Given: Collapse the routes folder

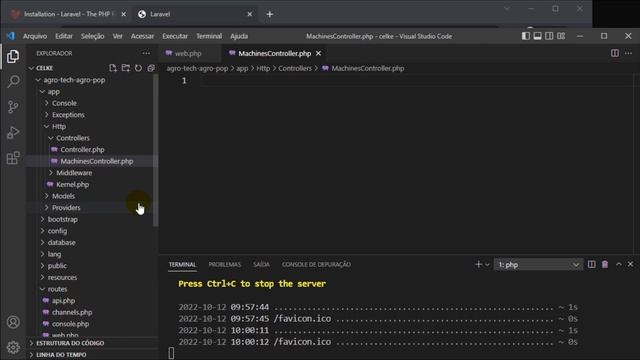Looking at the screenshot, I should 42,289.
